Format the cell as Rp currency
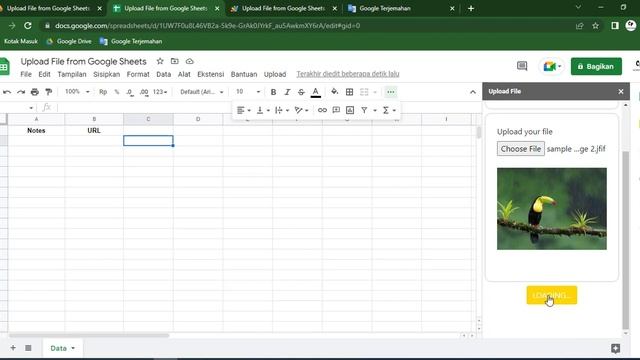The height and width of the screenshot is (360, 640). coord(103,92)
